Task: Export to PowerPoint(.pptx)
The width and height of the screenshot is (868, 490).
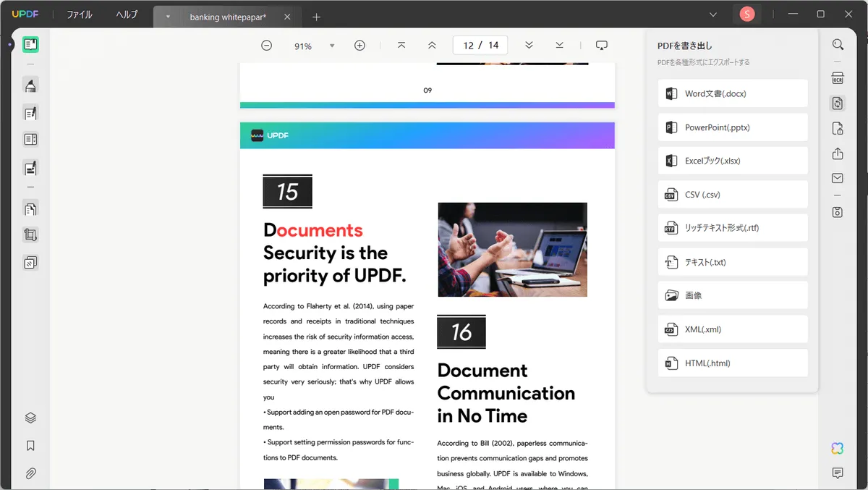Action: pos(733,127)
